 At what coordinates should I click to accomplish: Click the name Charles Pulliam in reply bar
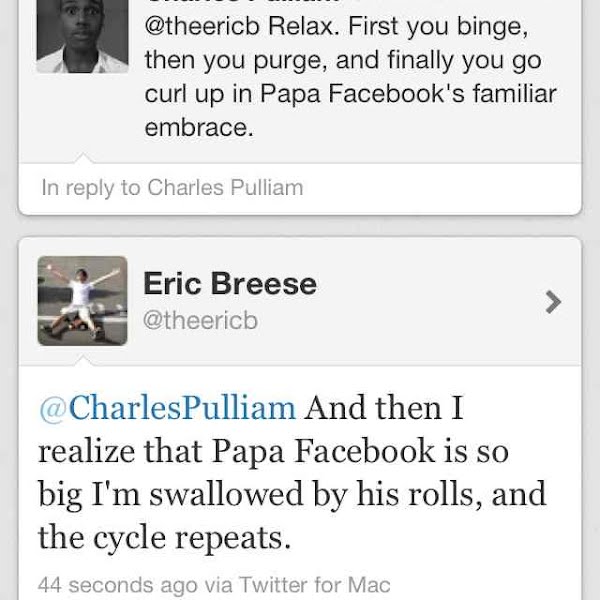point(225,188)
